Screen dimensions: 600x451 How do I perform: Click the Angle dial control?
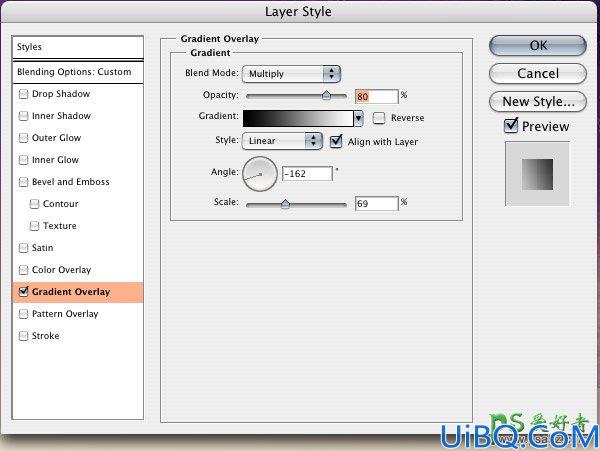click(x=259, y=173)
